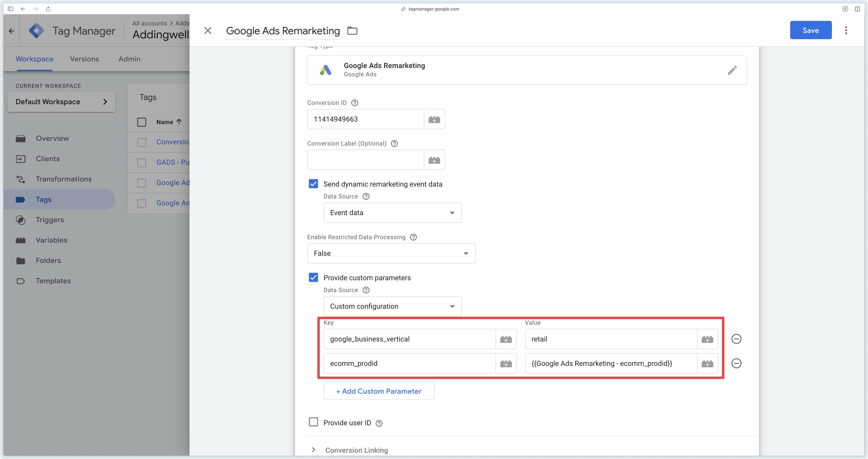Switch to the Workspace tab
The height and width of the screenshot is (459, 868).
tap(34, 59)
